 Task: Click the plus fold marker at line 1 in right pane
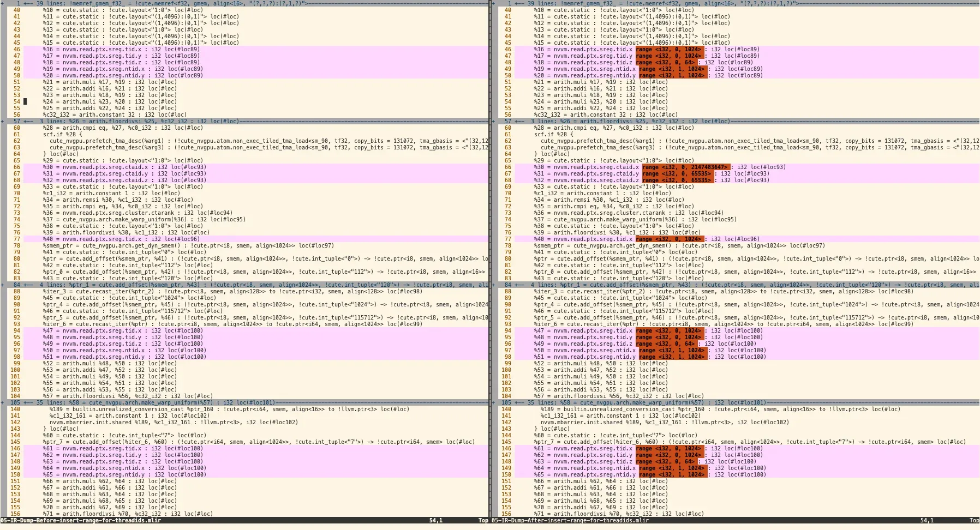(x=494, y=3)
